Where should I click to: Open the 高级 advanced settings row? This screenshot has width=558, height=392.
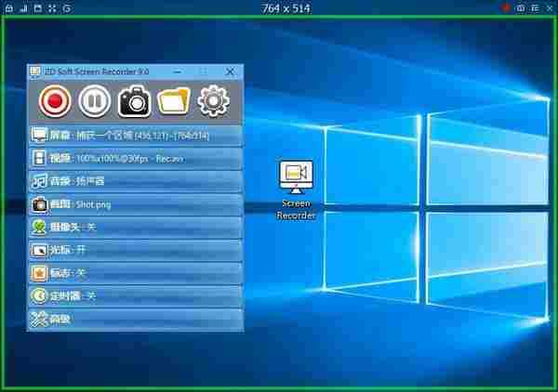pos(136,319)
